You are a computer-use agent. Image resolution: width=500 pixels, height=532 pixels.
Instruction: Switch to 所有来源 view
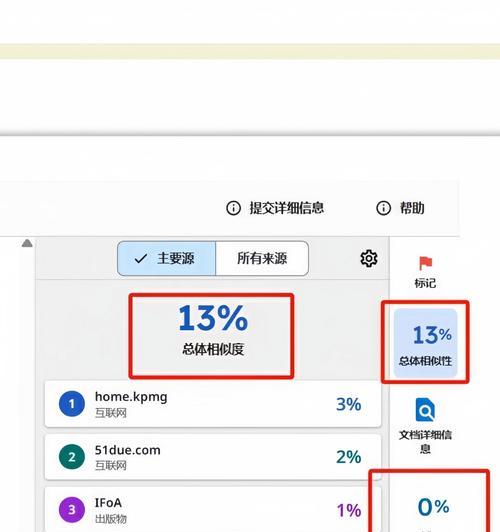coord(262,259)
